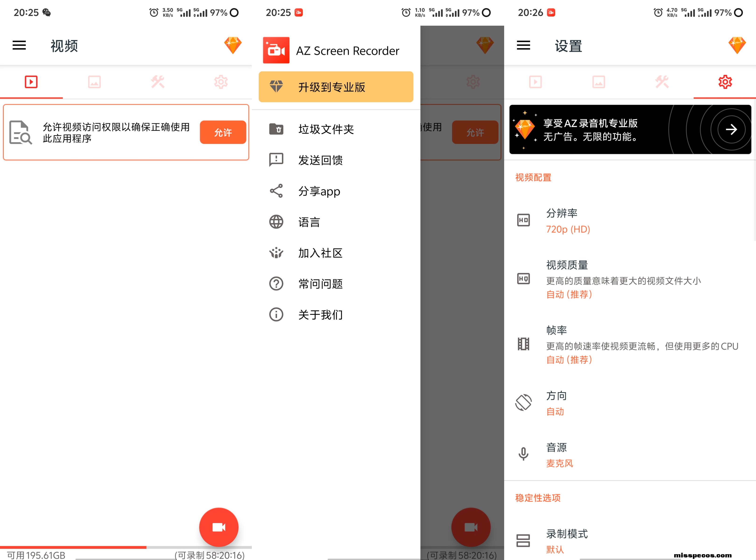Open About Us (关于我们) entry
756x560 pixels.
coord(320,315)
